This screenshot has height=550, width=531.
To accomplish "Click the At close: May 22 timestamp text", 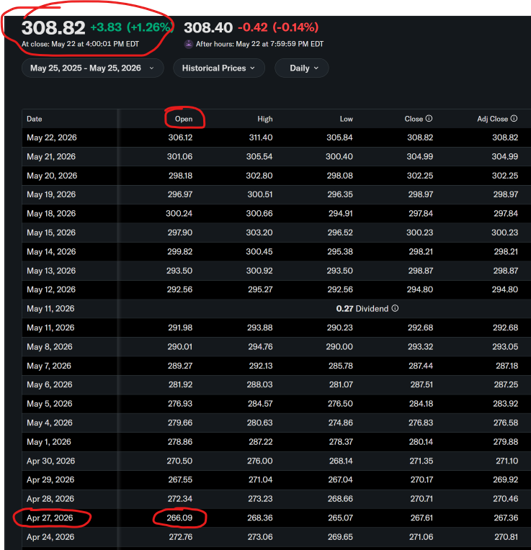I will [x=80, y=44].
